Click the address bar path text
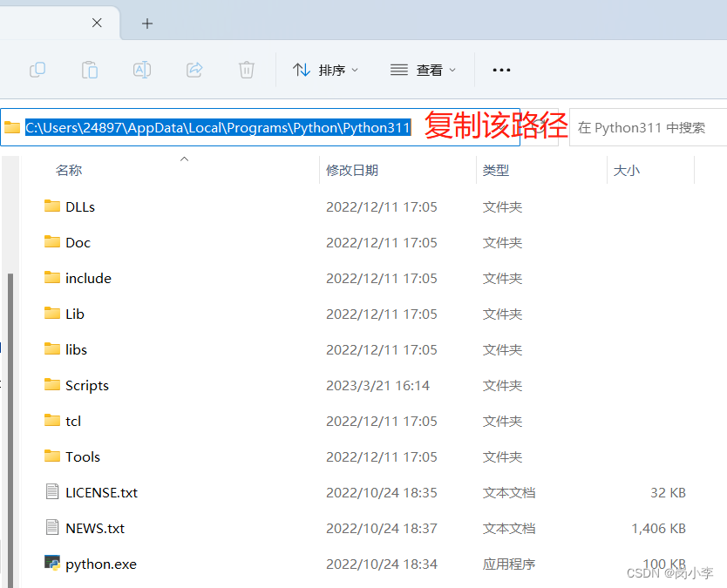 click(x=218, y=127)
